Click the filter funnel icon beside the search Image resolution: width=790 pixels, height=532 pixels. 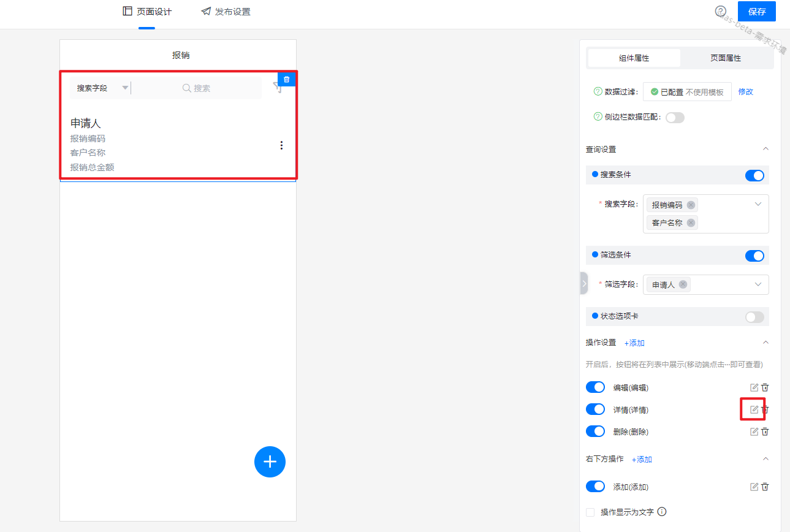point(277,88)
